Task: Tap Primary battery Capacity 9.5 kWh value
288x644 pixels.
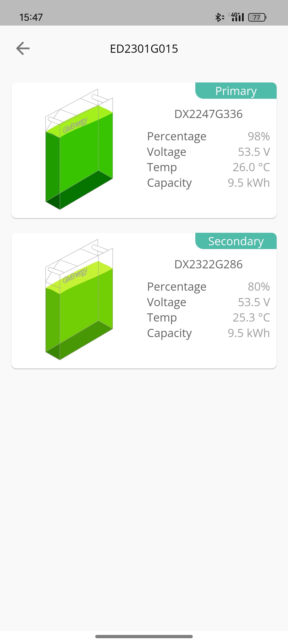Action: tap(249, 183)
